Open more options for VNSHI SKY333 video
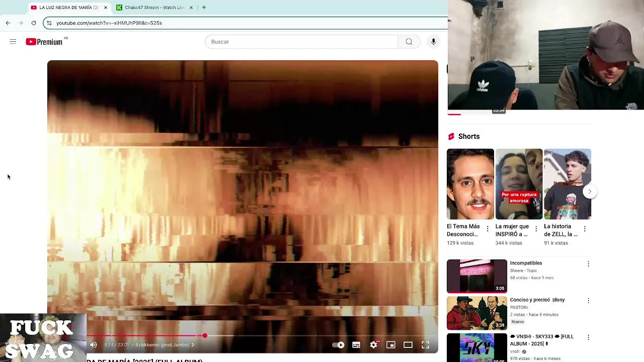 point(588,337)
